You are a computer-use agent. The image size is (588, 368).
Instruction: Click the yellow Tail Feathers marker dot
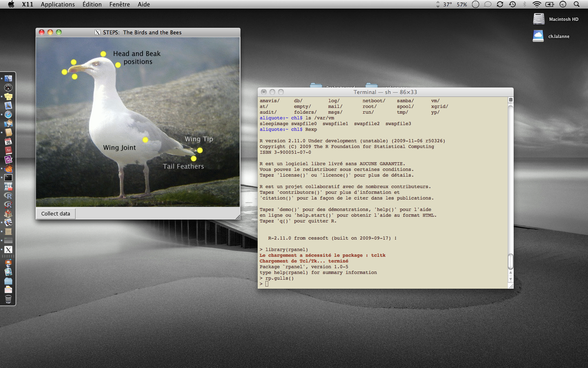(x=194, y=159)
